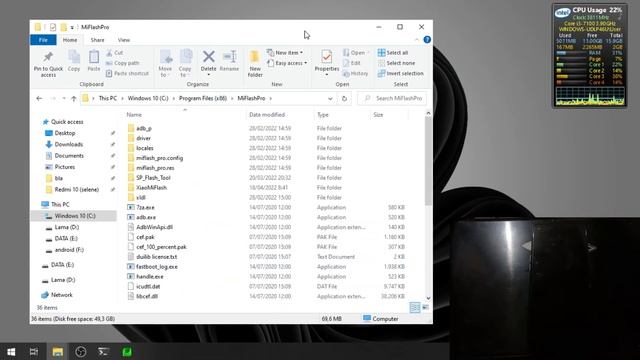
Task: Switch to the Home ribbon tab
Action: pos(70,40)
